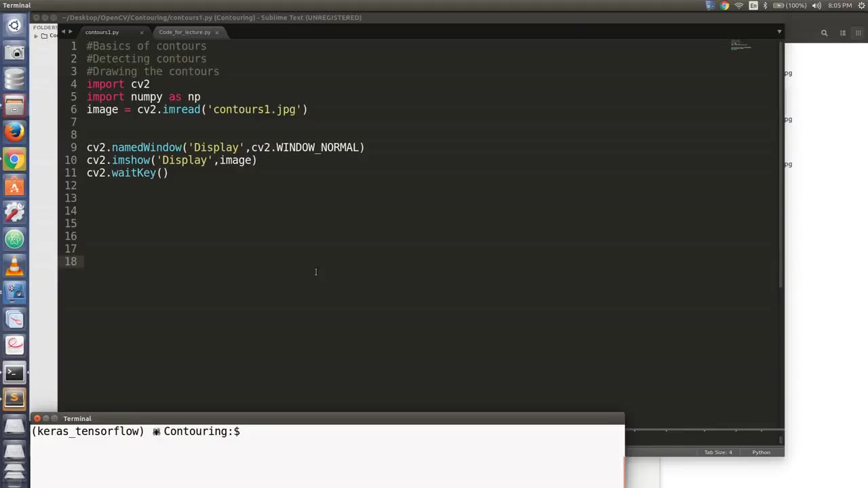Image resolution: width=868 pixels, height=488 pixels.
Task: Click search icon in file manager window
Action: click(825, 33)
